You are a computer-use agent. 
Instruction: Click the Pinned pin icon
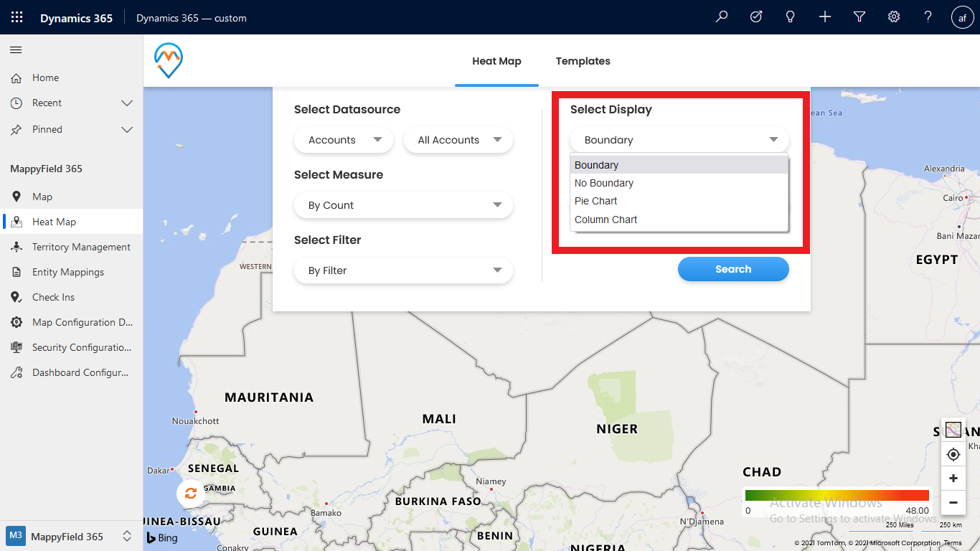coord(17,130)
